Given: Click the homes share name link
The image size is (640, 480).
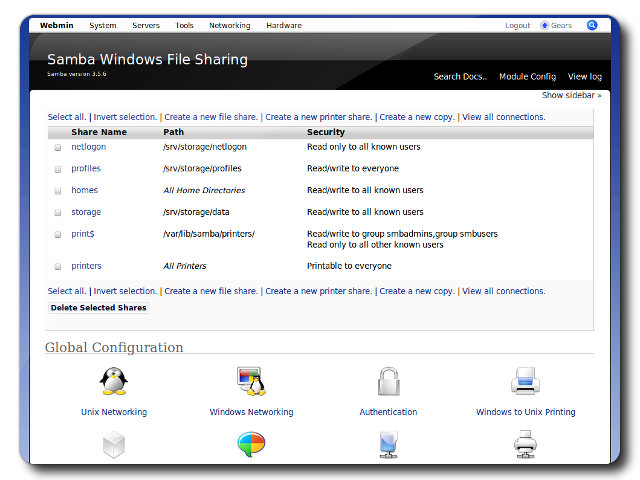Looking at the screenshot, I should click(84, 190).
